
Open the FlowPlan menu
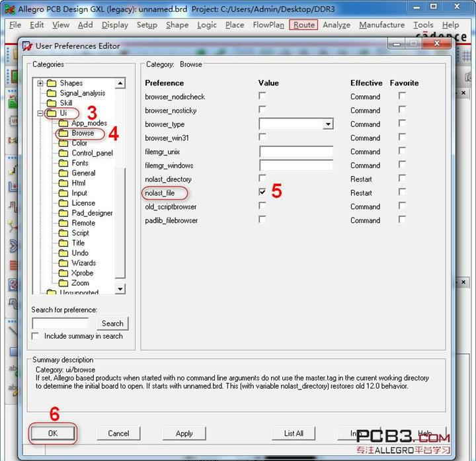click(x=268, y=25)
